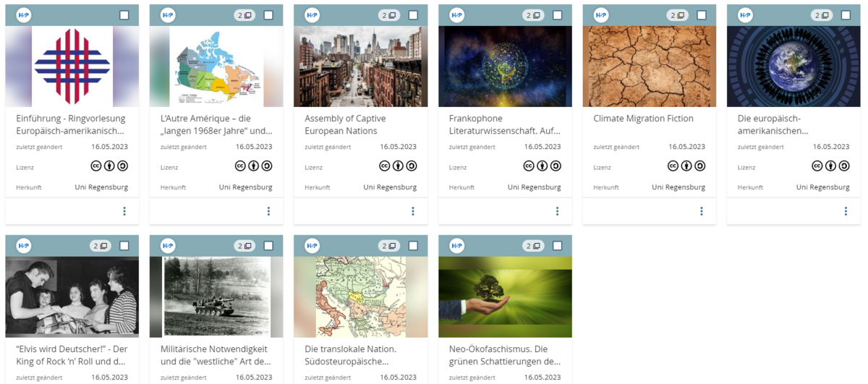Open the Assembly of Captive European Nations title
The height and width of the screenshot is (384, 868).
point(345,124)
